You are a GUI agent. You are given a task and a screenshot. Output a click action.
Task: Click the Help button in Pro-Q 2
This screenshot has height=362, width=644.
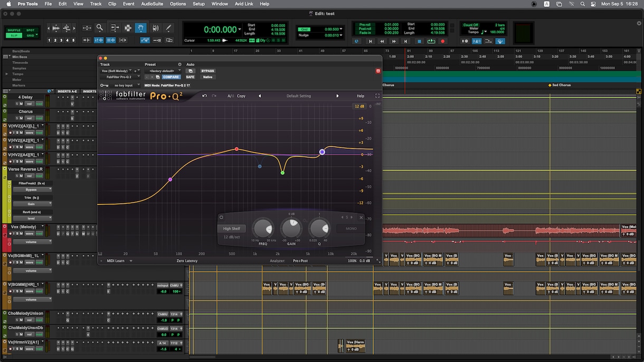[x=361, y=96]
